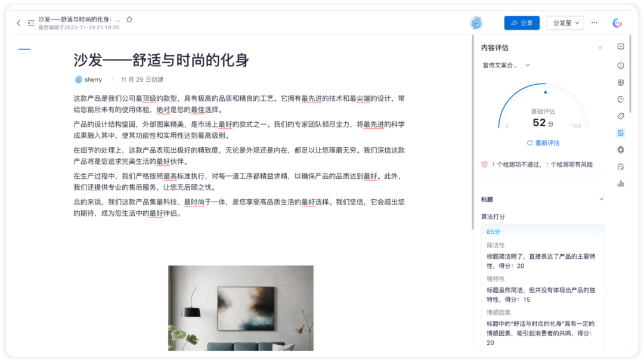Close the 内容评估 panel

point(600,48)
